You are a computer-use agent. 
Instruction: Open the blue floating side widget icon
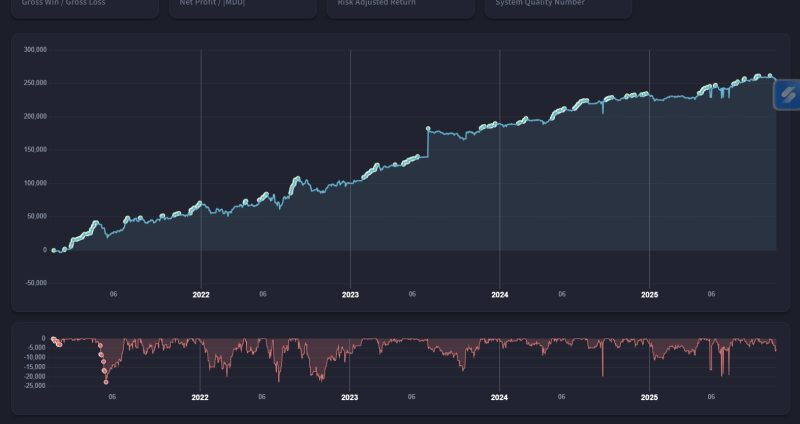pyautogui.click(x=786, y=95)
